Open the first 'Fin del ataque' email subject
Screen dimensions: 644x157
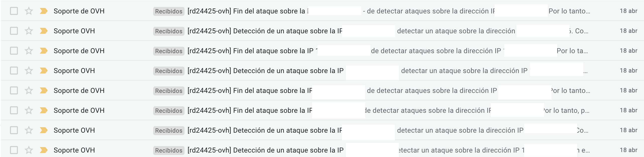point(246,11)
